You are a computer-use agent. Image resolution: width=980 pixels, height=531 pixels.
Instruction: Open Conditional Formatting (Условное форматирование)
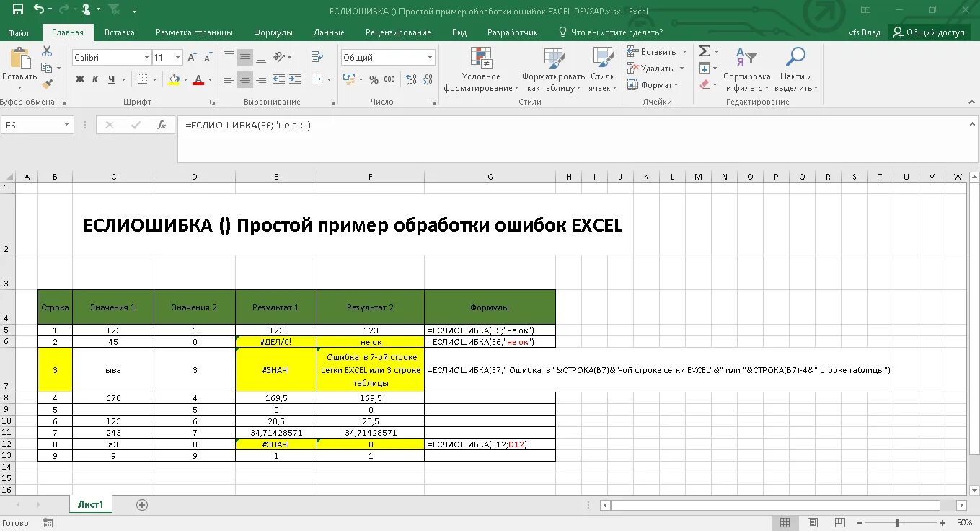[x=481, y=71]
